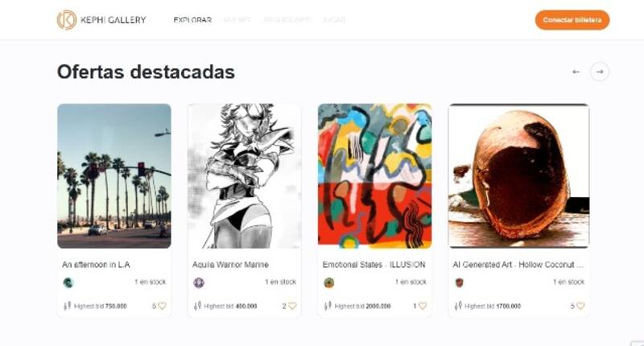The width and height of the screenshot is (644, 346).
Task: Click the Conectar billetera button
Action: pyautogui.click(x=572, y=19)
